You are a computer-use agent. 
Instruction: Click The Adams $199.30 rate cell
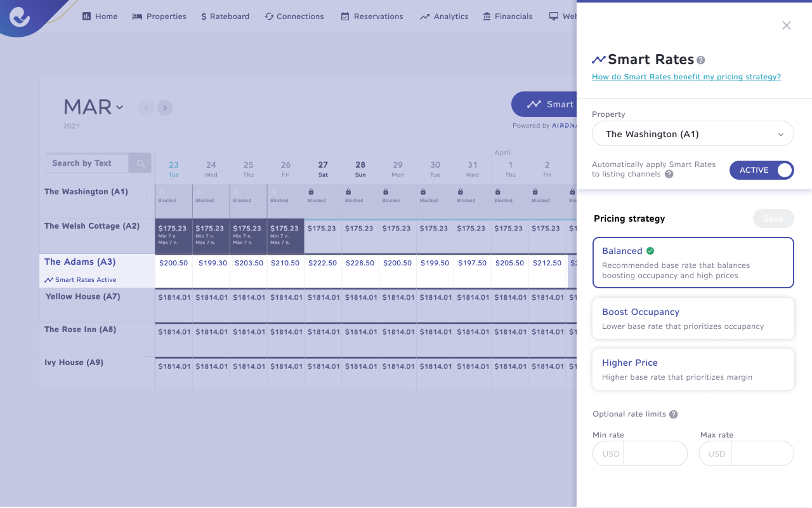(211, 271)
